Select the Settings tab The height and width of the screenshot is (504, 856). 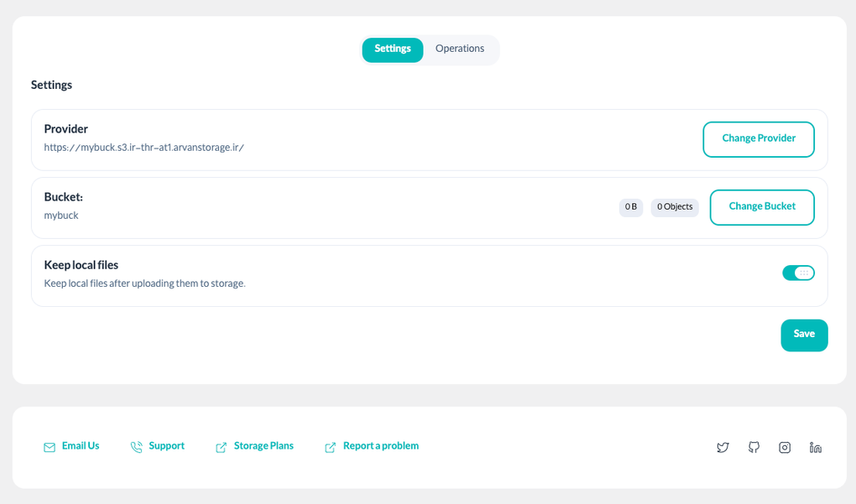[392, 49]
